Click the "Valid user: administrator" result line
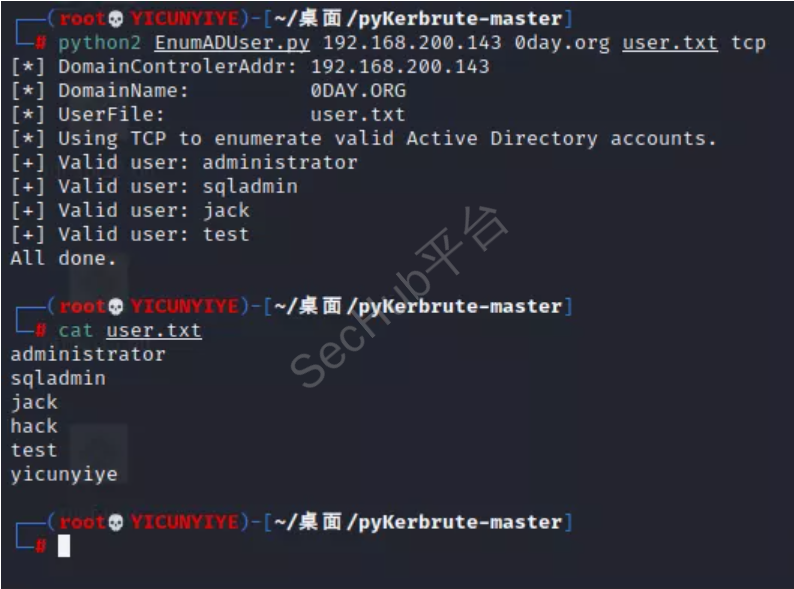The image size is (794, 589). click(184, 162)
